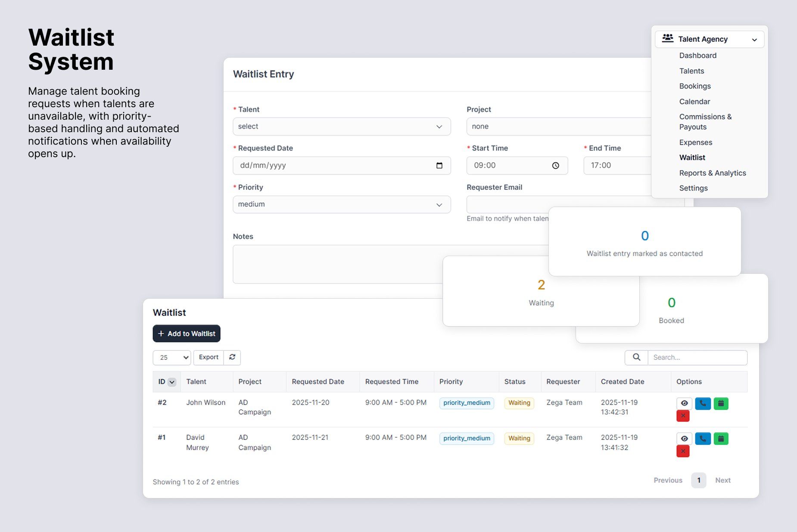This screenshot has height=532, width=797.
Task: Select page 1 in pagination
Action: [x=698, y=480]
